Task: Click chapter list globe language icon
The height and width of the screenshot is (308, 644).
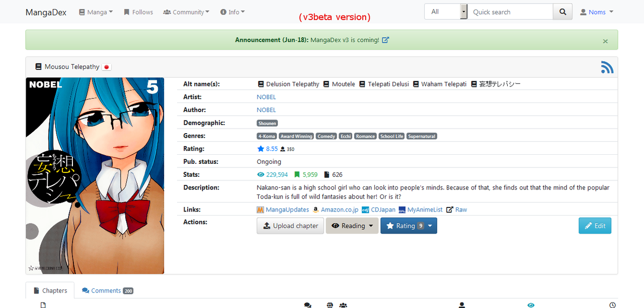Action: (330, 304)
